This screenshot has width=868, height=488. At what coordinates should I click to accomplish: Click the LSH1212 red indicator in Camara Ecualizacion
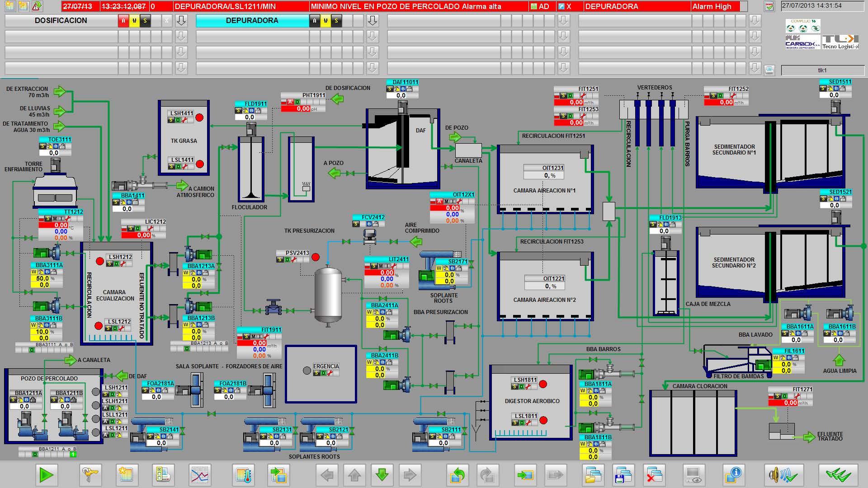pos(100,261)
